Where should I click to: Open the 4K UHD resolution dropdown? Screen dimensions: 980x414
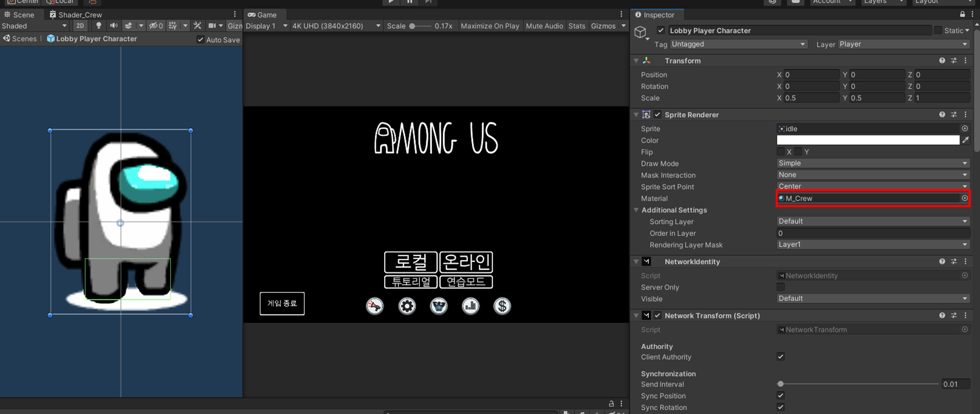(336, 25)
